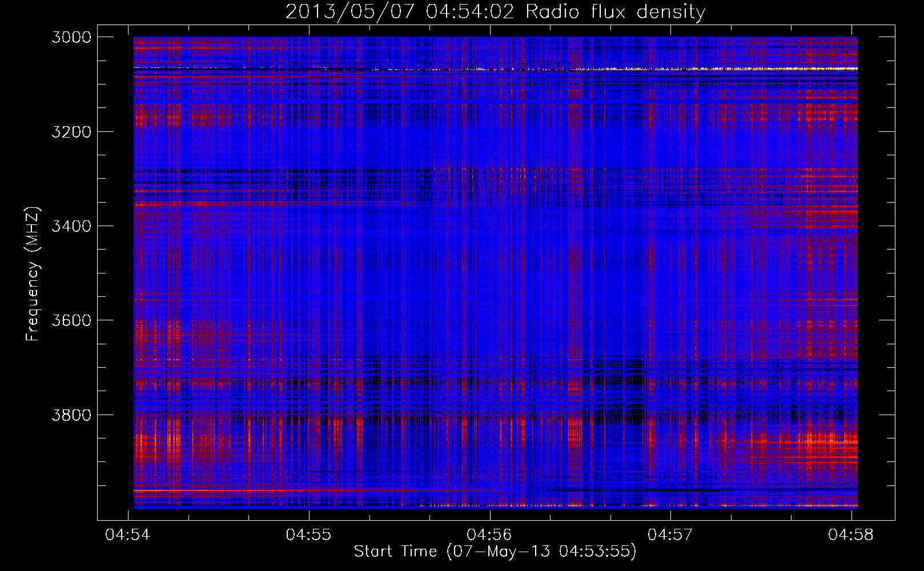Click the 04:57 time tick label

click(670, 534)
